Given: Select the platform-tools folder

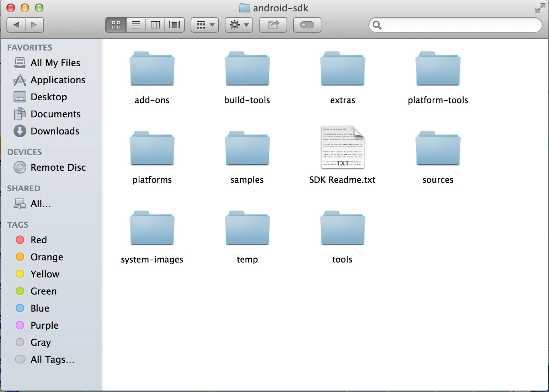Looking at the screenshot, I should click(438, 69).
